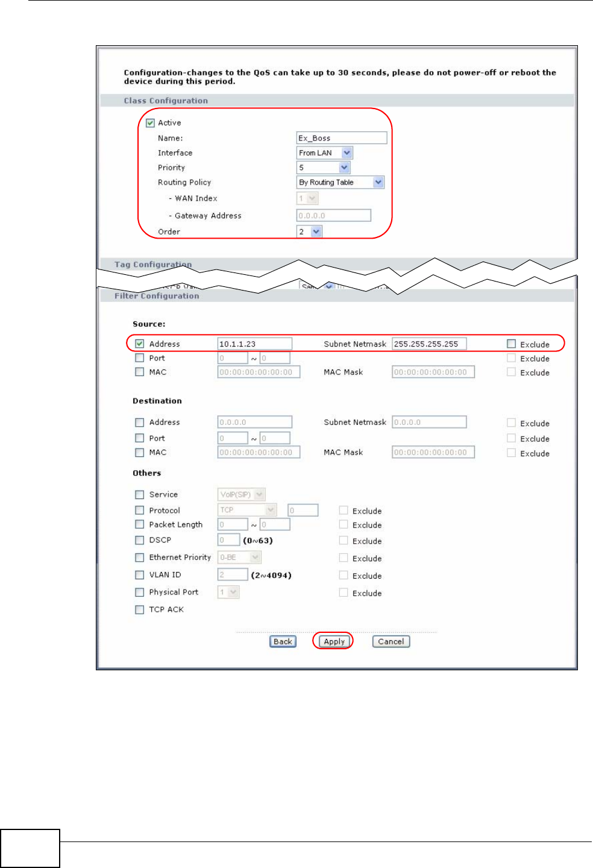Enable the Source MAC checkbox
This screenshot has width=593, height=868.
tap(140, 373)
